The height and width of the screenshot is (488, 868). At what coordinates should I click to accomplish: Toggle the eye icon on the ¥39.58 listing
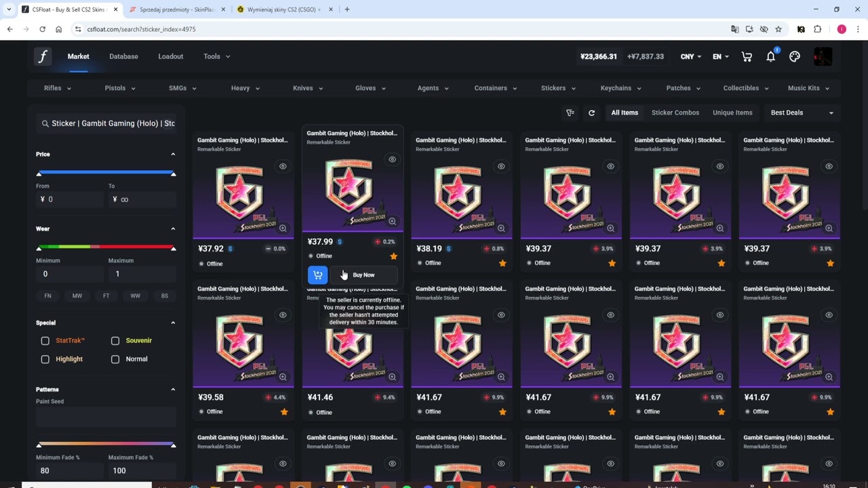283,314
